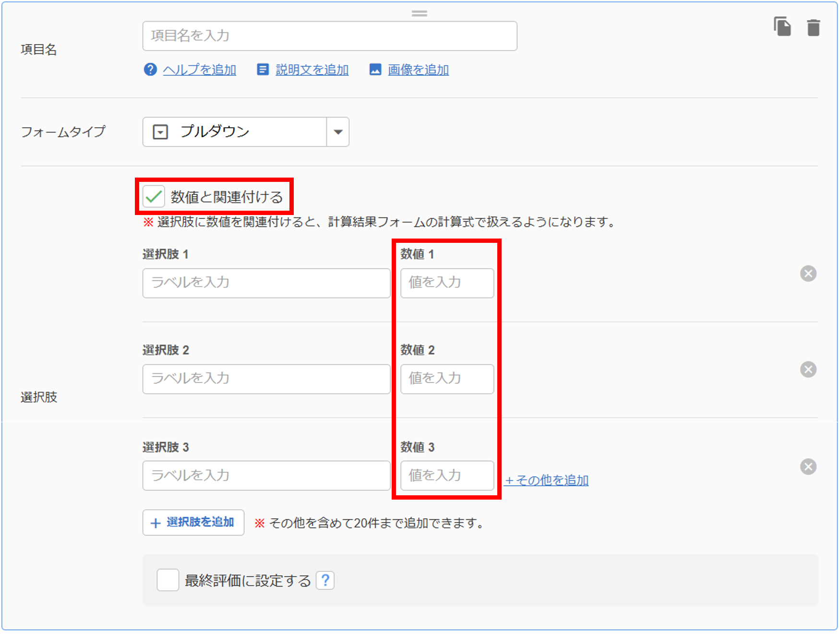This screenshot has height=634, width=840.
Task: Remove 選択肢 1 with its X icon
Action: (x=808, y=274)
